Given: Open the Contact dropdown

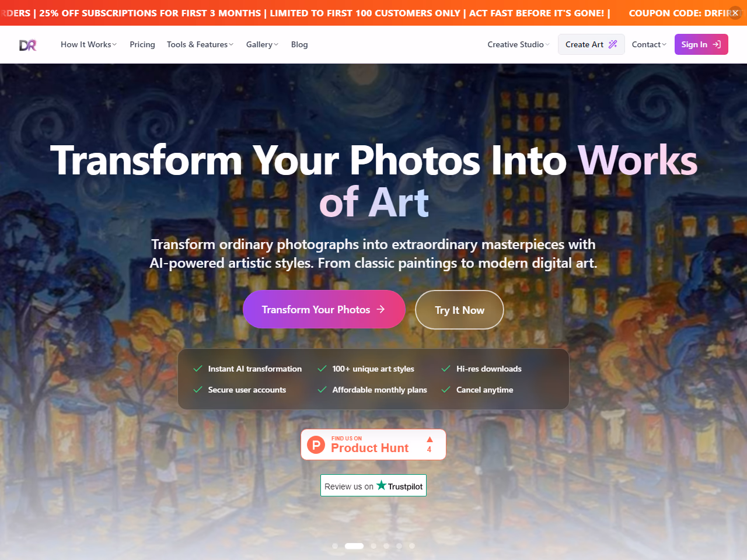Looking at the screenshot, I should coord(649,44).
